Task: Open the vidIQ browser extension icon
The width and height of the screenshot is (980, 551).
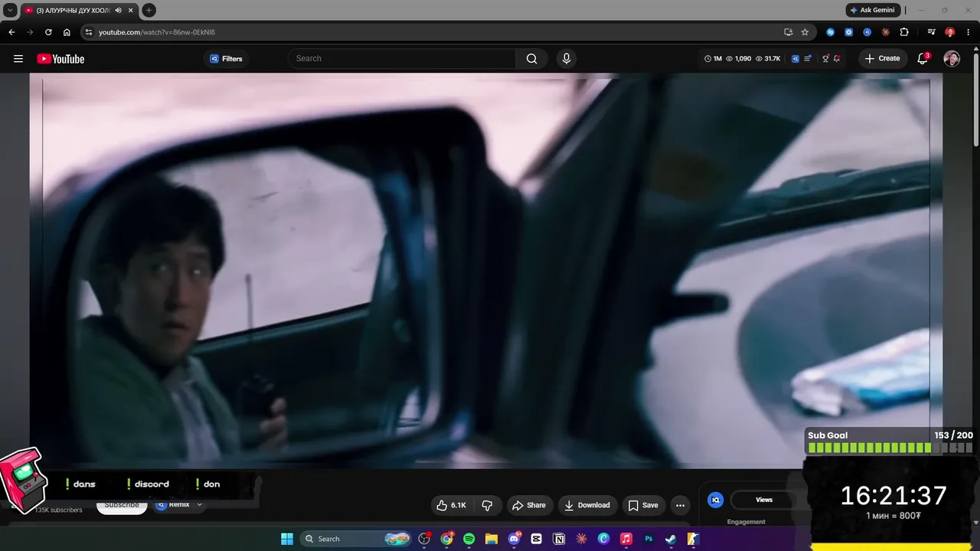Action: pyautogui.click(x=867, y=32)
